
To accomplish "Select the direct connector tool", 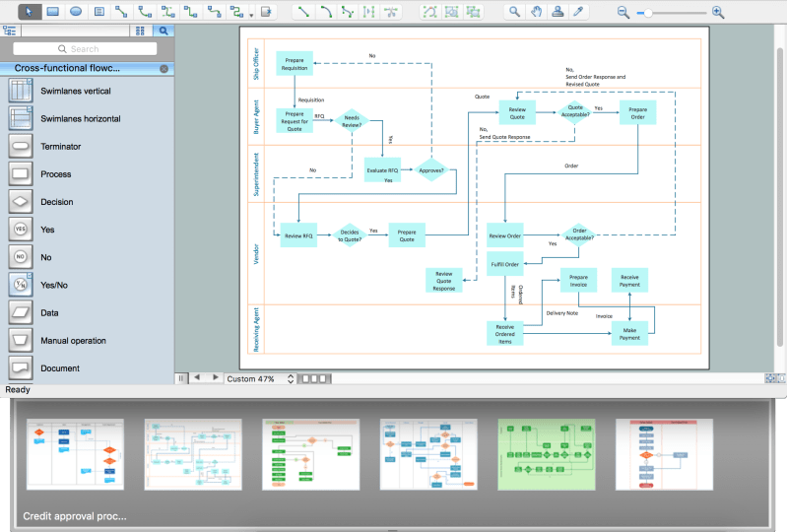I will (x=121, y=11).
